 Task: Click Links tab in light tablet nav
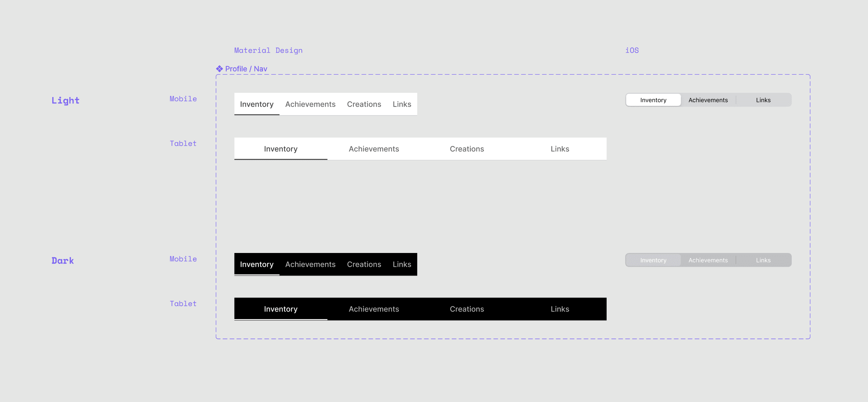coord(559,149)
